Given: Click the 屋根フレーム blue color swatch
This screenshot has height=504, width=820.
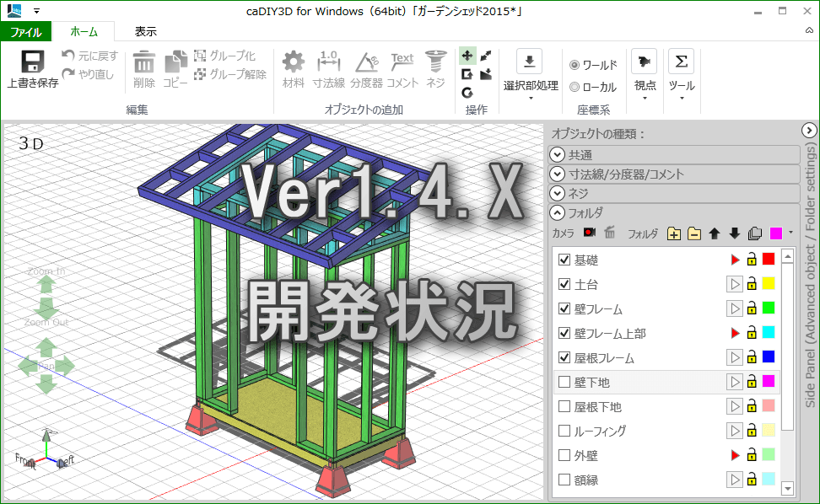Looking at the screenshot, I should pos(769,357).
